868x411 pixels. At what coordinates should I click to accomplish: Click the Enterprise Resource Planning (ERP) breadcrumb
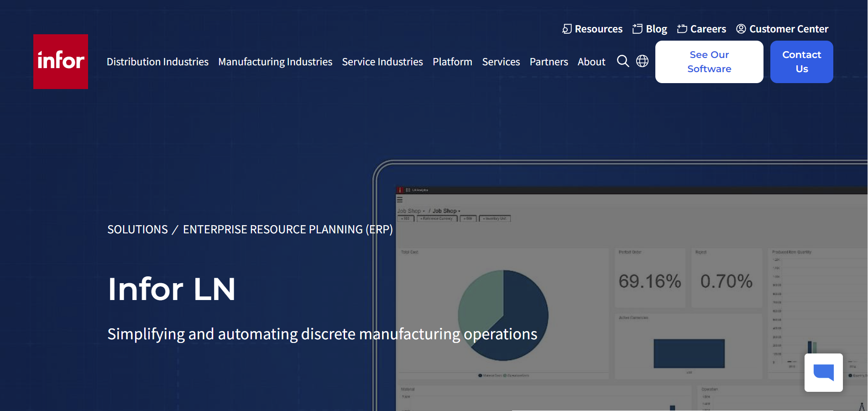click(288, 229)
